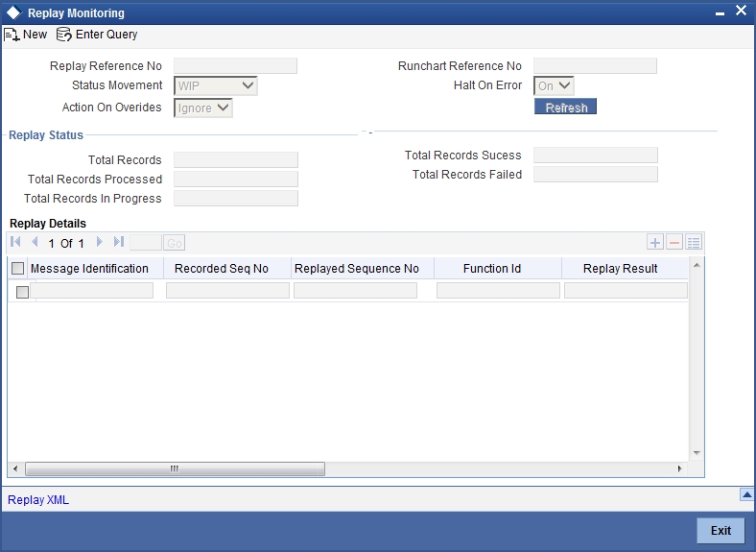Click the Total Records Processed field

(236, 179)
